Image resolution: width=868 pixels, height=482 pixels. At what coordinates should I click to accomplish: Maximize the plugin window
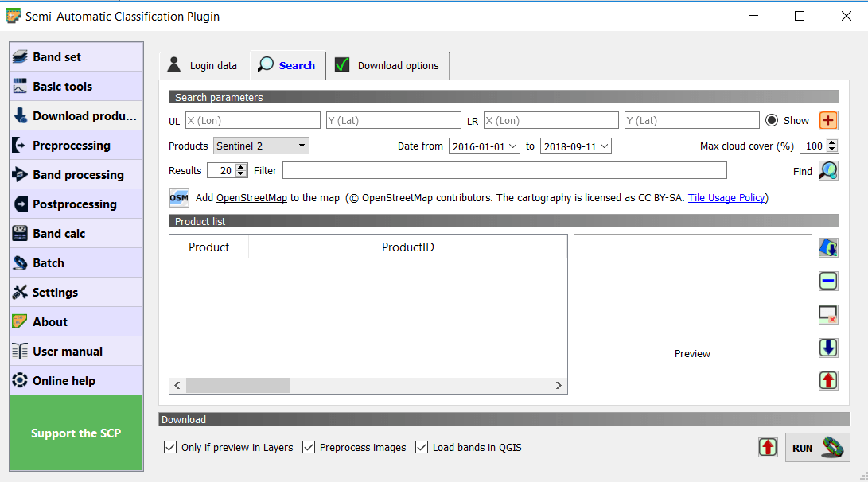[800, 16]
